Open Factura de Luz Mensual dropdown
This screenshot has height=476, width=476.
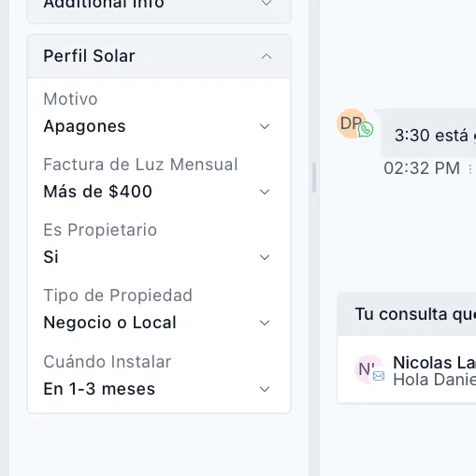pos(157,192)
